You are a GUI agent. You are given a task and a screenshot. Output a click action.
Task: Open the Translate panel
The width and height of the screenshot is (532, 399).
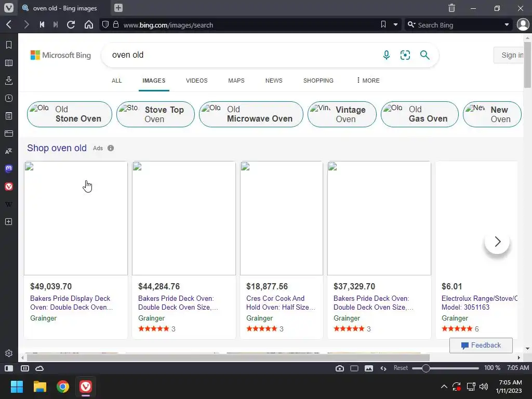[x=9, y=151]
